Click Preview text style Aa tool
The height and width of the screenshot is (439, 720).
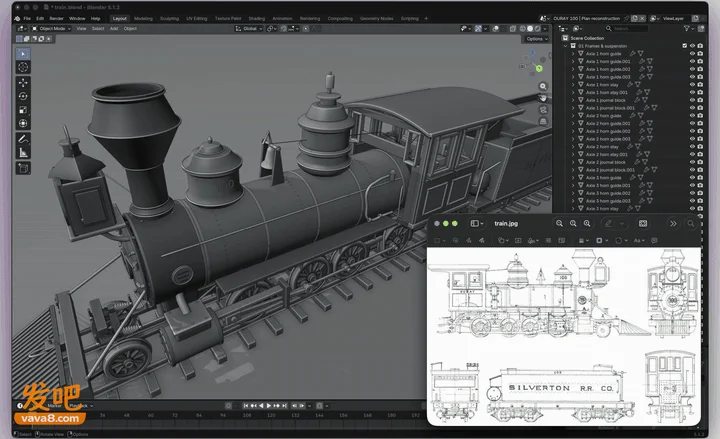click(x=638, y=240)
